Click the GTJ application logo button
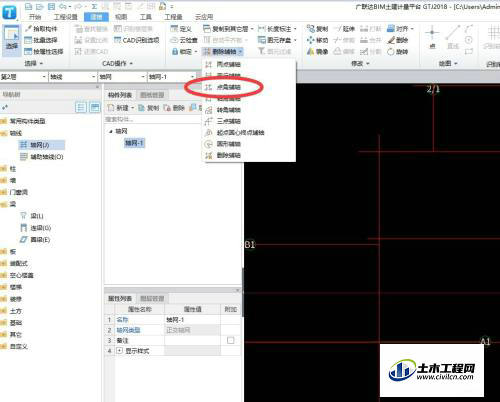This screenshot has height=402, width=500. coord(9,13)
